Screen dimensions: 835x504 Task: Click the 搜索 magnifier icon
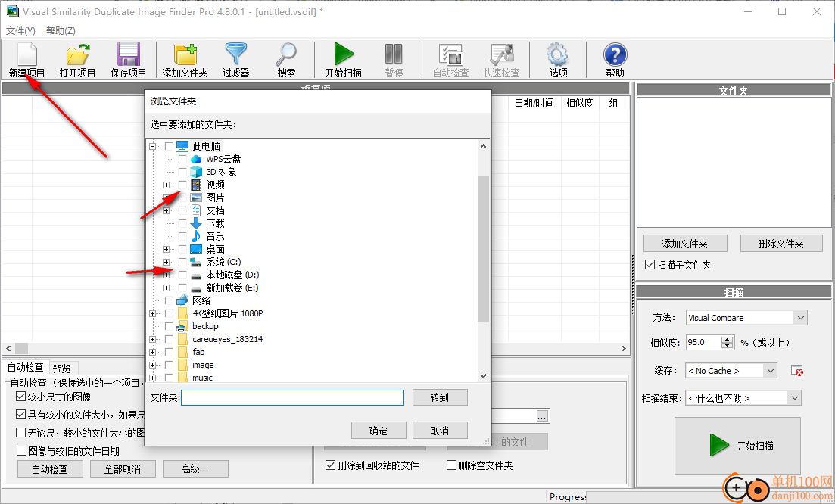point(286,54)
